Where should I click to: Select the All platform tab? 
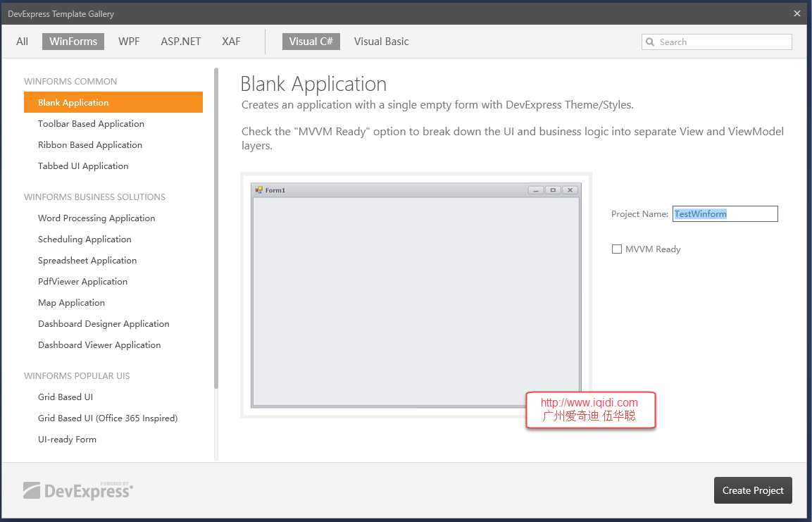click(23, 42)
